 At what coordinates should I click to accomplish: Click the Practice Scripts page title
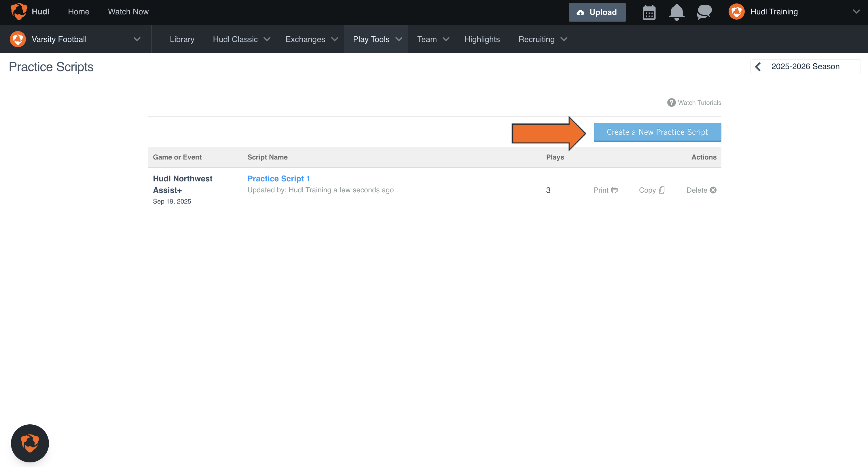pyautogui.click(x=51, y=67)
